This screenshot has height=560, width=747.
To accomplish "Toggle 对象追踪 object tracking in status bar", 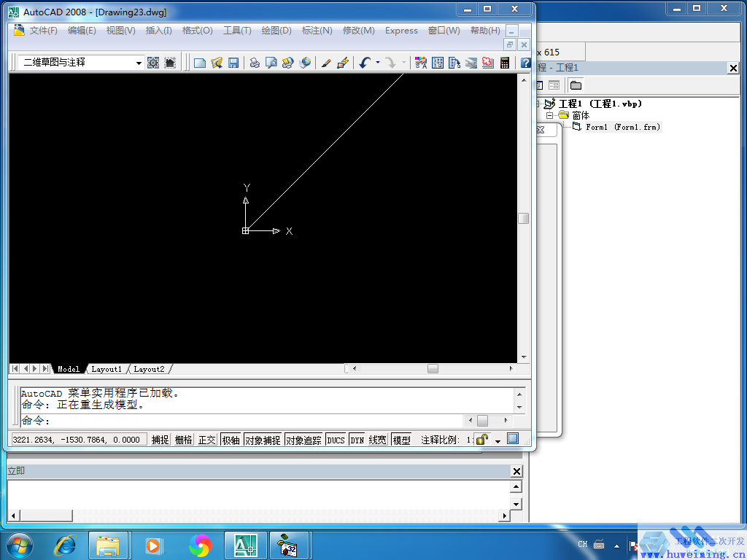I will pos(303,440).
